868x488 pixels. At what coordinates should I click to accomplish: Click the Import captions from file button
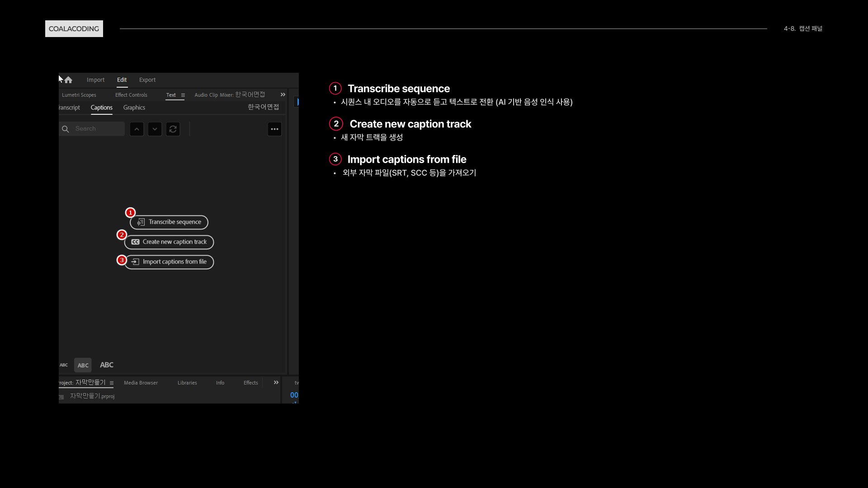(169, 262)
